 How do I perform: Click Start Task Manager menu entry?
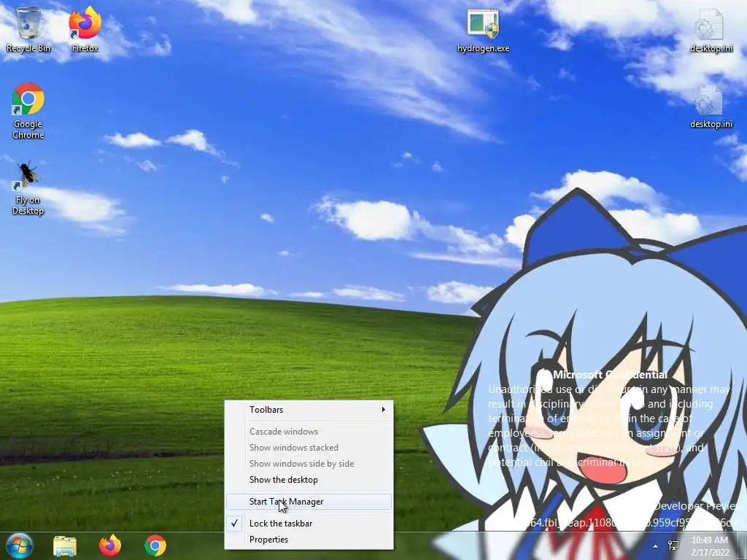click(309, 502)
